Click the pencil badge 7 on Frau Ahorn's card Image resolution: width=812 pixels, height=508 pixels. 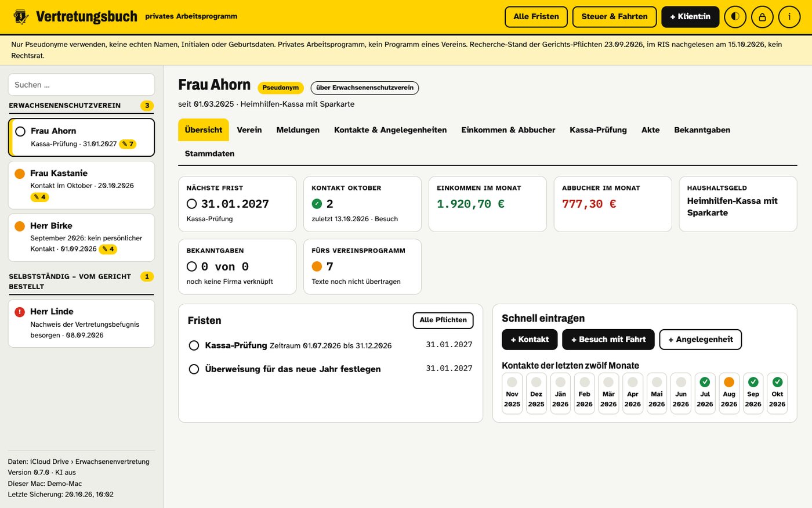point(128,144)
